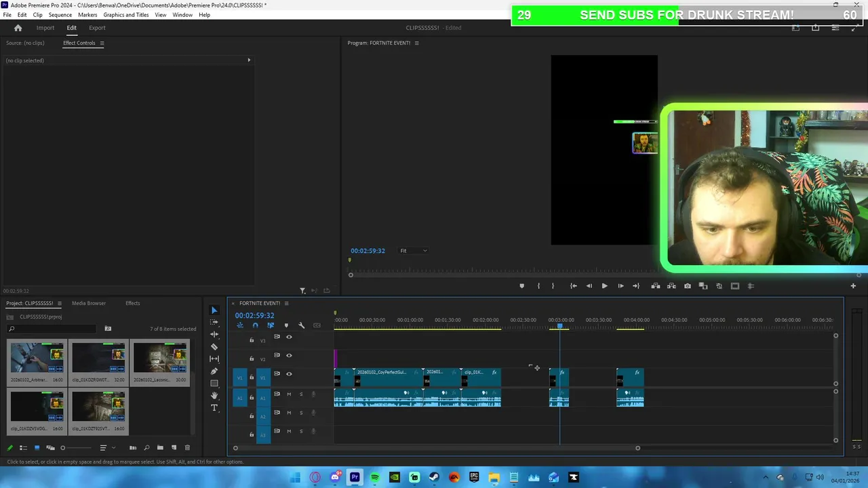Click Mark In in program monitor
The width and height of the screenshot is (868, 488).
coord(538,286)
